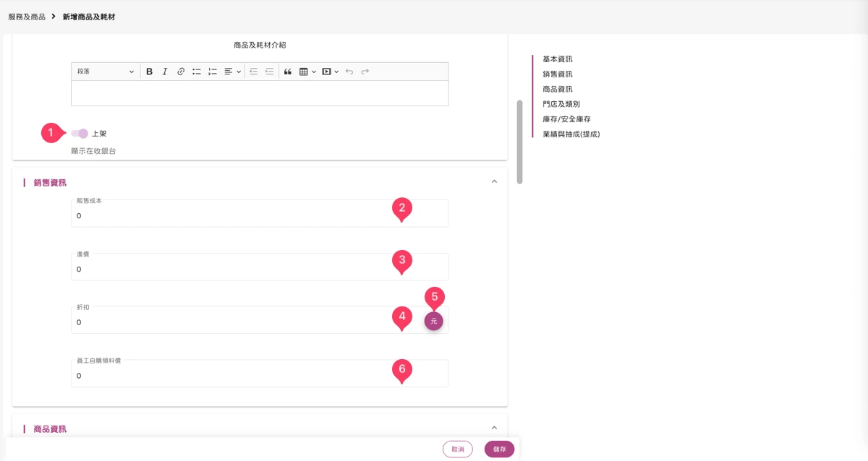This screenshot has width=868, height=461.
Task: Toggle bold formatting in the editor
Action: [x=150, y=72]
